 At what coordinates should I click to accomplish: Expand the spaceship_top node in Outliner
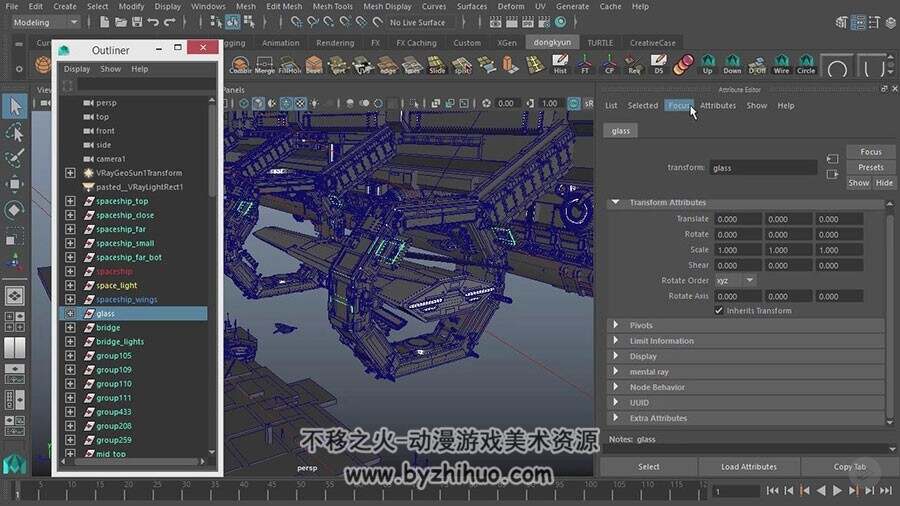click(x=70, y=201)
